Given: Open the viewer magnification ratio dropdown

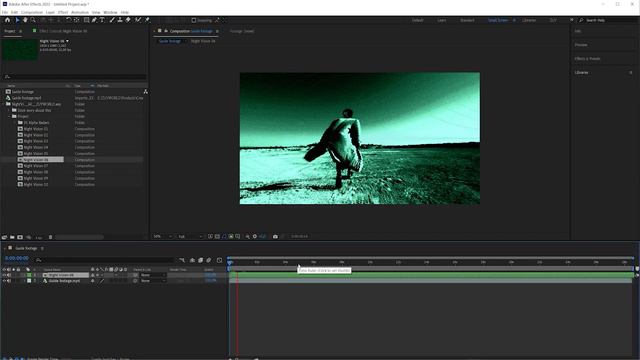Looking at the screenshot, I should [x=162, y=236].
